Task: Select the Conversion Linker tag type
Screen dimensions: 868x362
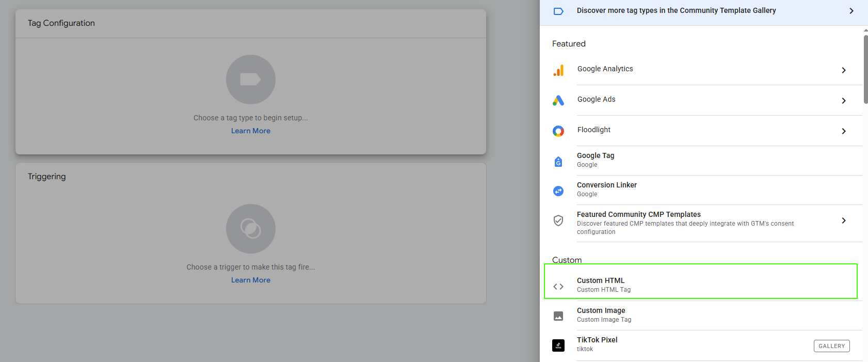Action: point(701,190)
